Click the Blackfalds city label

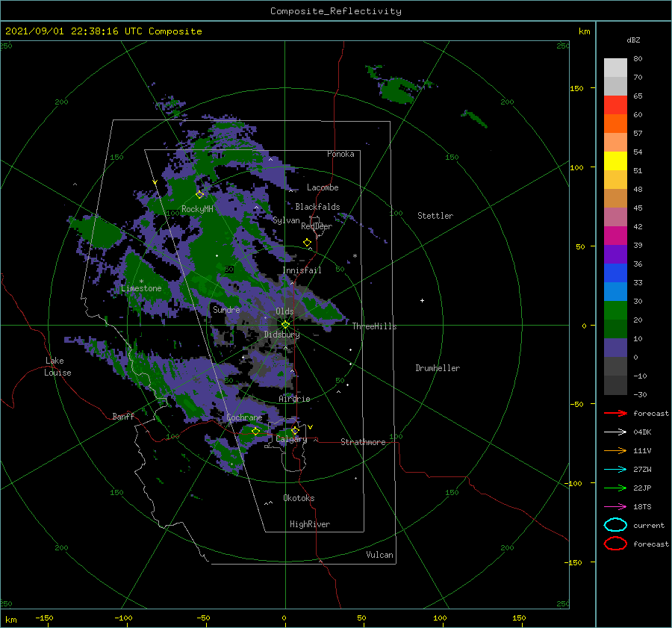317,207
